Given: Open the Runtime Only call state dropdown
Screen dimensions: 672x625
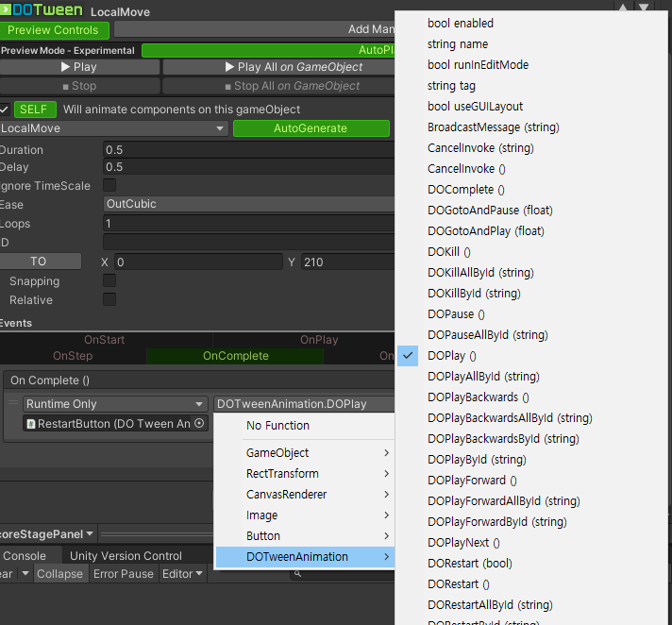Looking at the screenshot, I should click(x=115, y=404).
